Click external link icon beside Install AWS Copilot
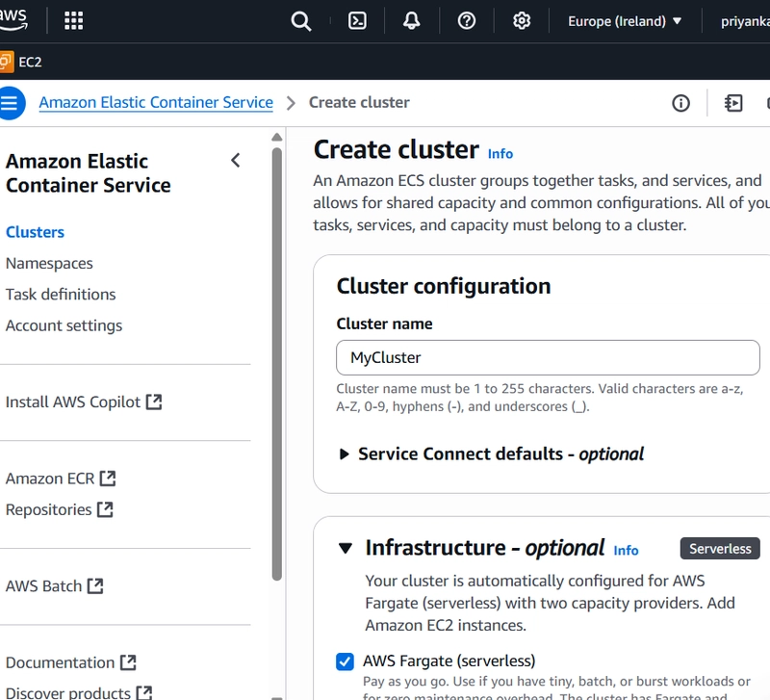770x700 pixels. coord(154,402)
